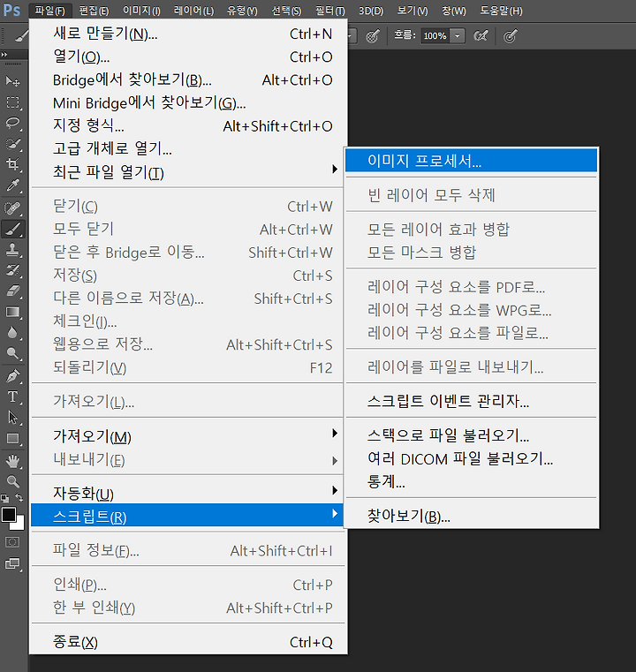This screenshot has width=636, height=672.
Task: Toggle tablet pressure for opacity icon
Action: point(373,36)
